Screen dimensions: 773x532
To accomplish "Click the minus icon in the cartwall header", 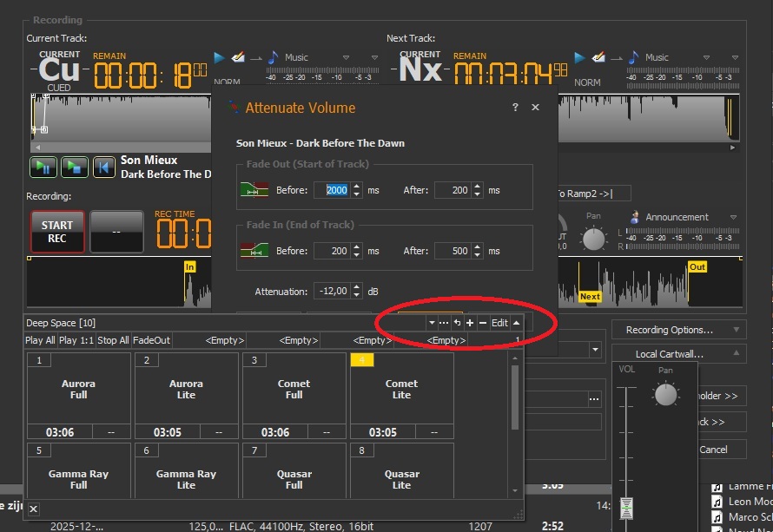I will [483, 323].
